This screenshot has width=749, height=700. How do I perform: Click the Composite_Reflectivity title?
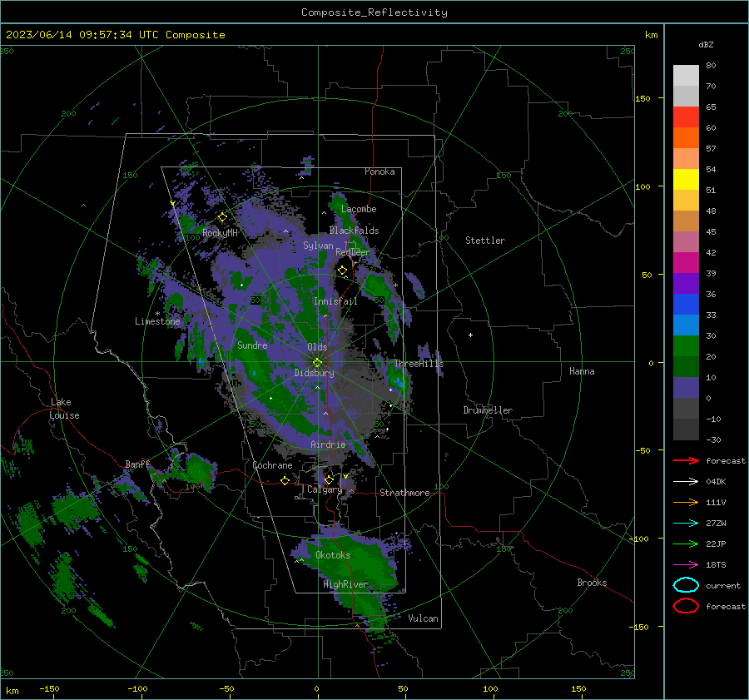374,12
